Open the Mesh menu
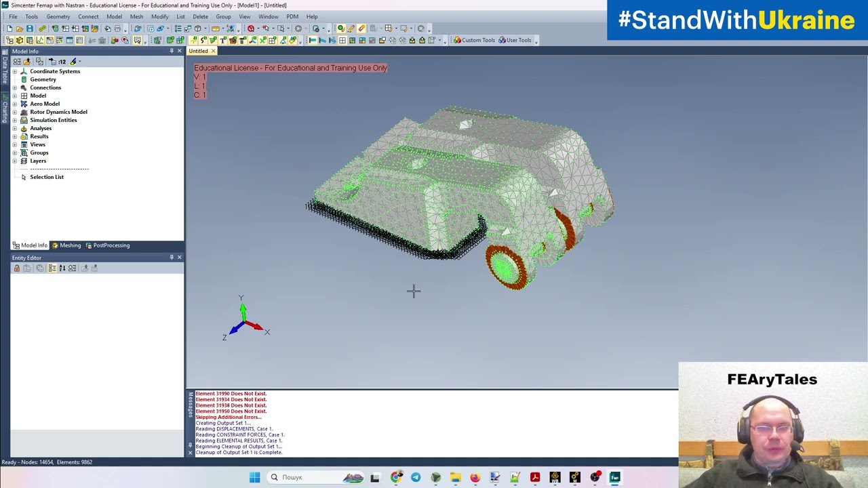 [x=136, y=16]
